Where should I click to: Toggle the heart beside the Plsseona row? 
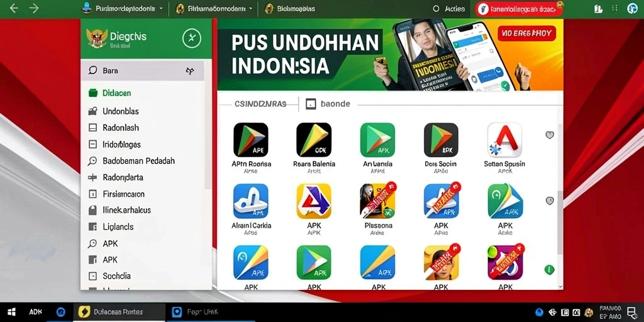550,201
